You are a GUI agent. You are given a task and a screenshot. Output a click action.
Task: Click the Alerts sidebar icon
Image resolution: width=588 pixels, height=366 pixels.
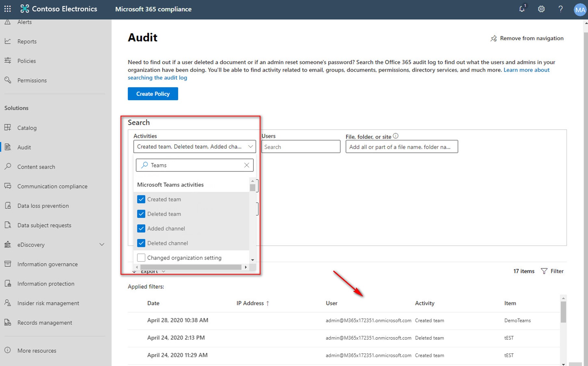pos(8,21)
